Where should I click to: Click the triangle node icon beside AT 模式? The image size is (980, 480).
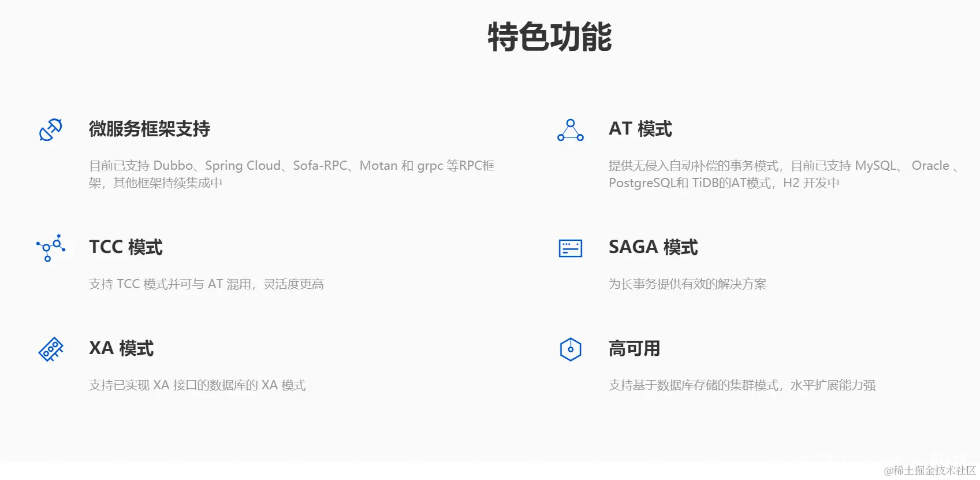tap(571, 130)
